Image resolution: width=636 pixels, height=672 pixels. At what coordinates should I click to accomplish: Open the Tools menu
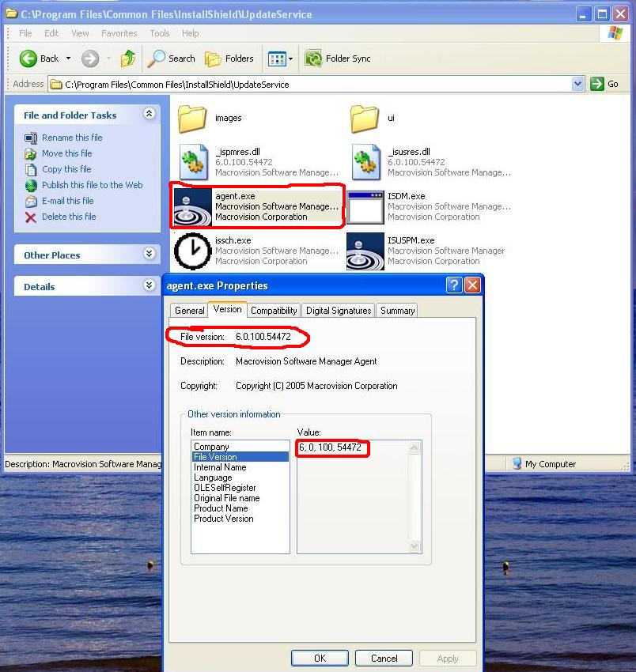coord(160,33)
